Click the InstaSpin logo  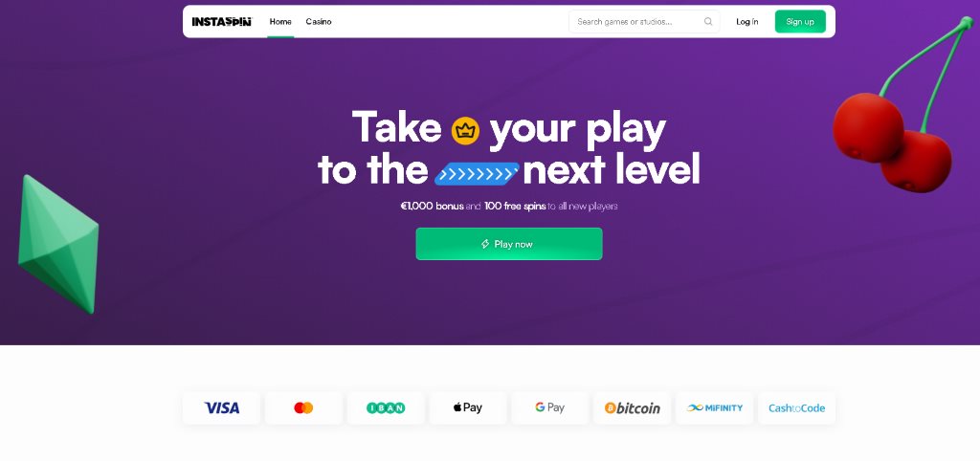[x=221, y=22]
